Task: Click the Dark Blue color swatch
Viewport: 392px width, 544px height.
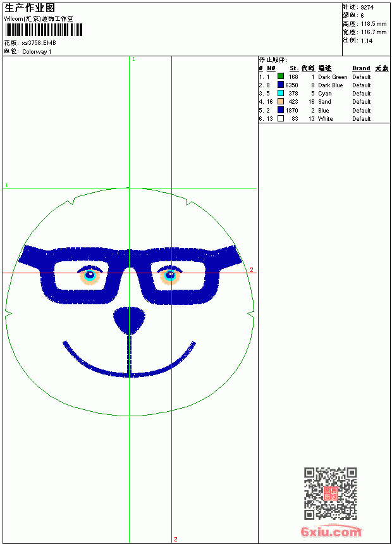Action: coord(281,85)
